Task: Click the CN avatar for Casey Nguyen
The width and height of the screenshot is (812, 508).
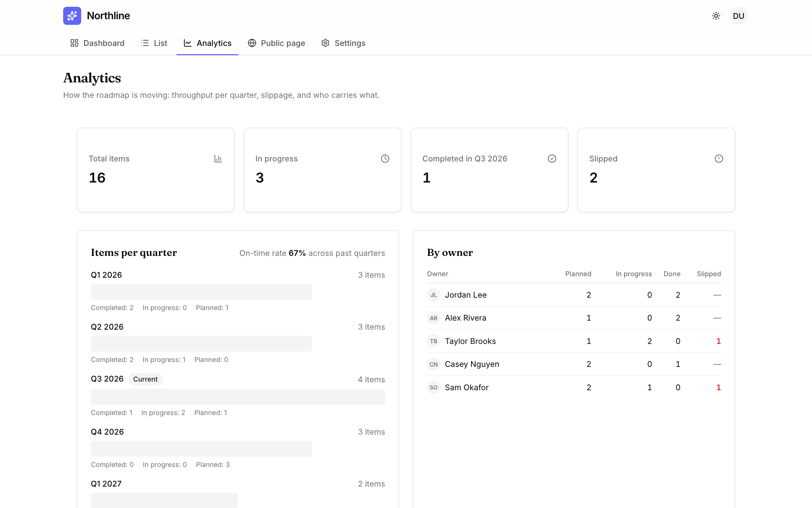Action: pyautogui.click(x=433, y=364)
